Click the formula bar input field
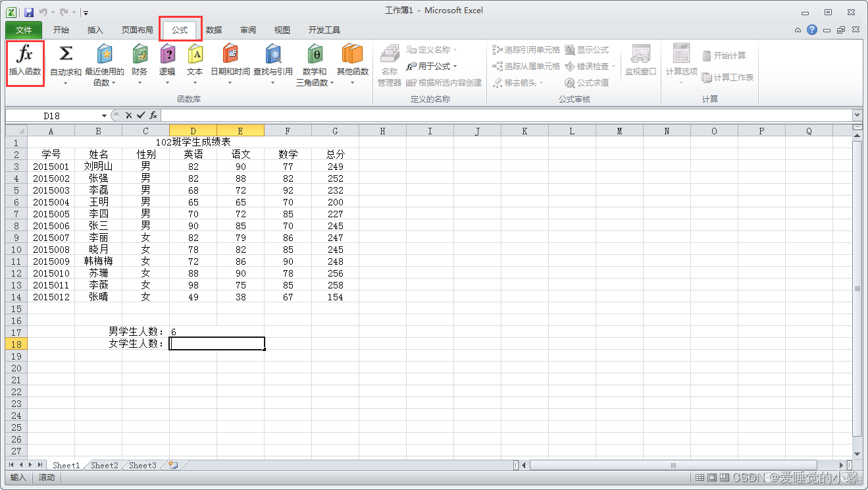868x490 pixels. pos(506,115)
